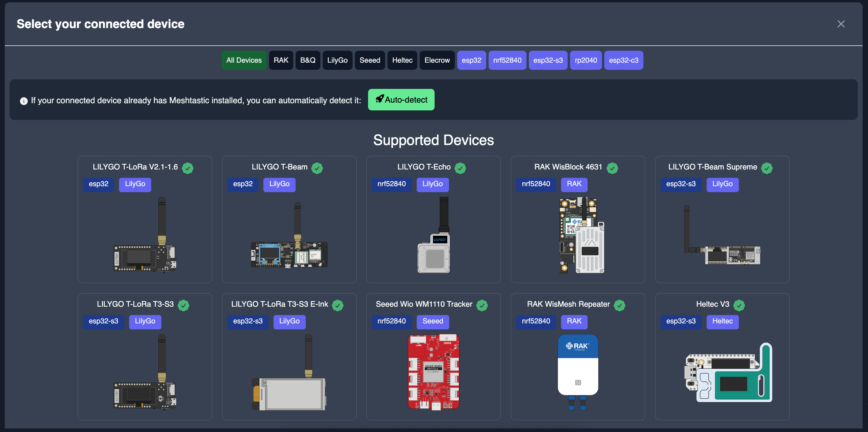868x432 pixels.
Task: Close the device selection dialog
Action: [841, 24]
